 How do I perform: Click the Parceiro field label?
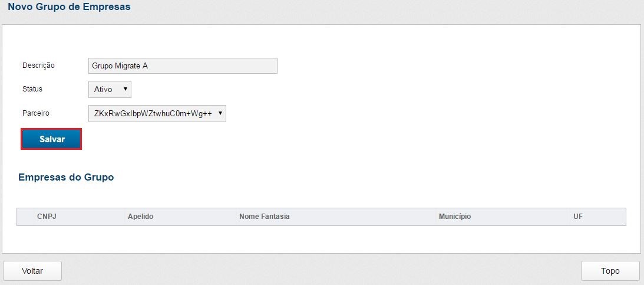click(36, 113)
